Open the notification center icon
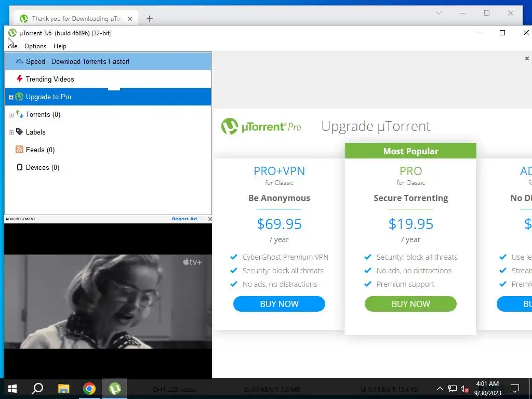The image size is (532, 399). 515,389
